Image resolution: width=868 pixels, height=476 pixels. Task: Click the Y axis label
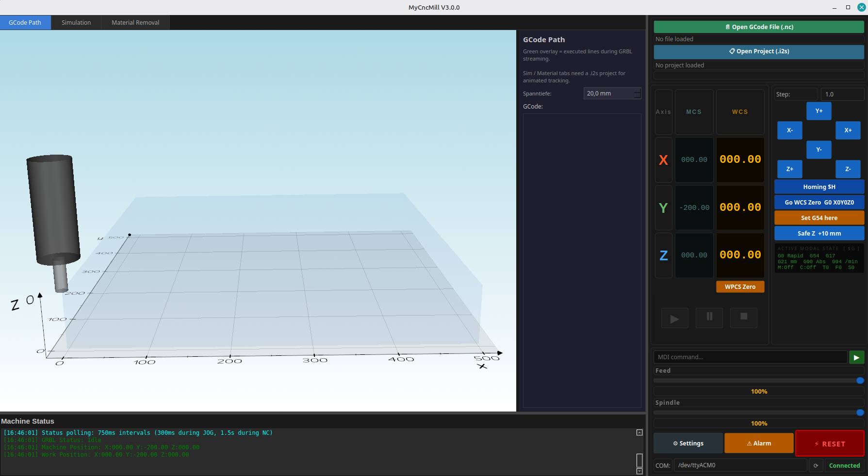(x=664, y=208)
